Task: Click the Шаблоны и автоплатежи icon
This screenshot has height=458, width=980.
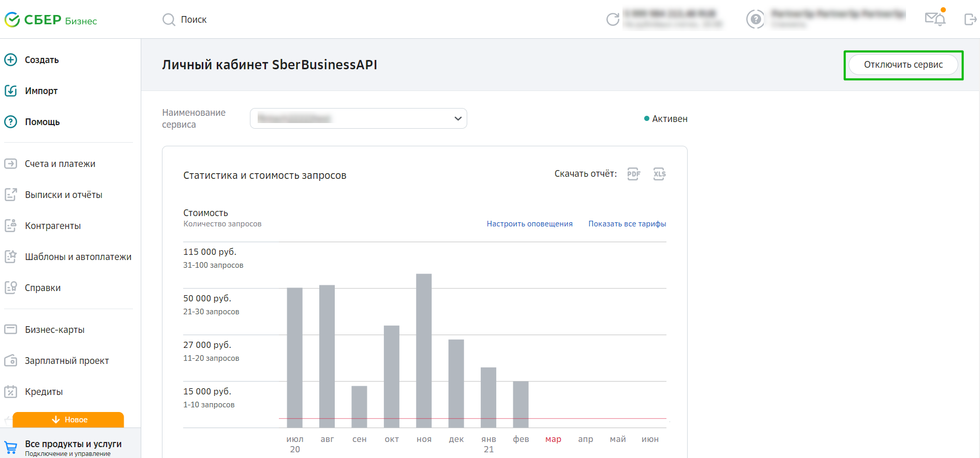Action: point(11,257)
